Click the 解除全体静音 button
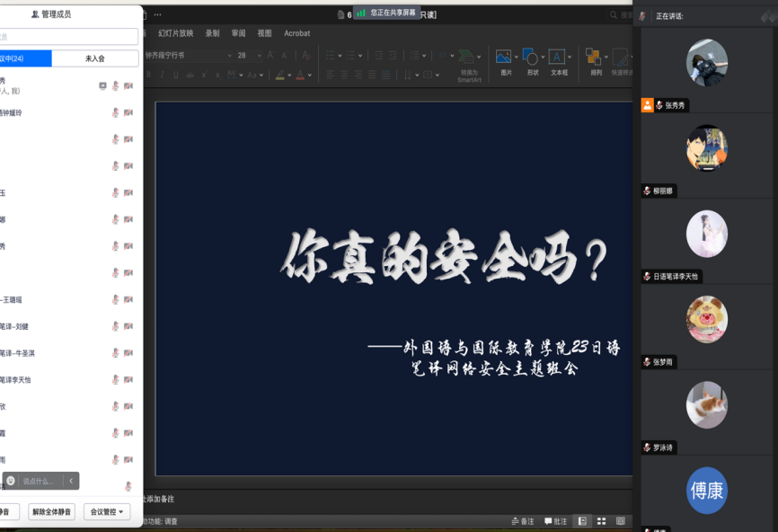Image resolution: width=778 pixels, height=532 pixels. coord(51,512)
